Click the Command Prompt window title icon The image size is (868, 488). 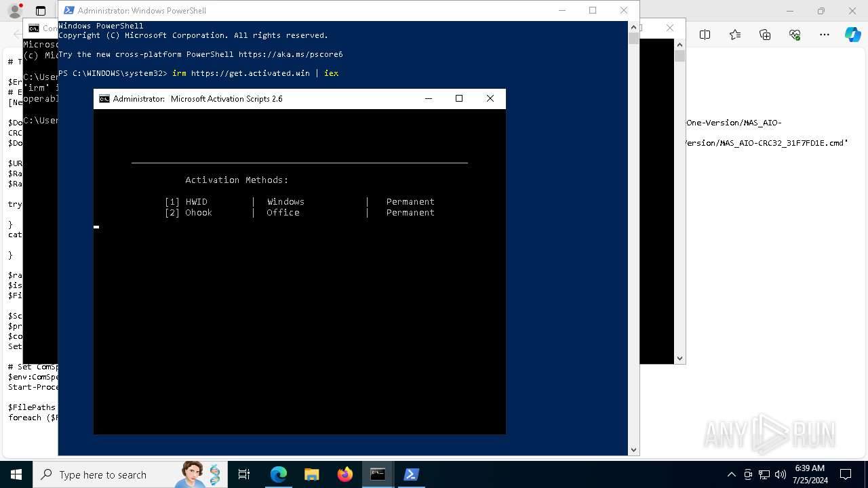[x=34, y=28]
